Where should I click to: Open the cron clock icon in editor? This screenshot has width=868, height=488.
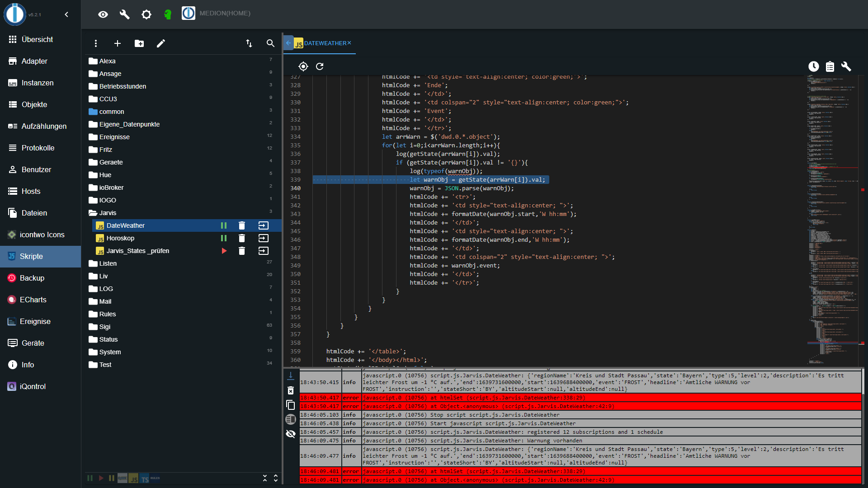[814, 66]
